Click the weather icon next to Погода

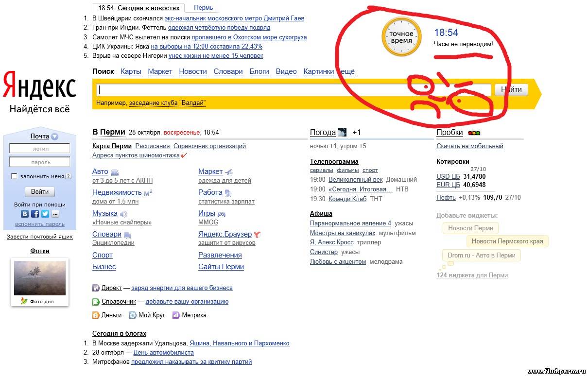[x=342, y=133]
